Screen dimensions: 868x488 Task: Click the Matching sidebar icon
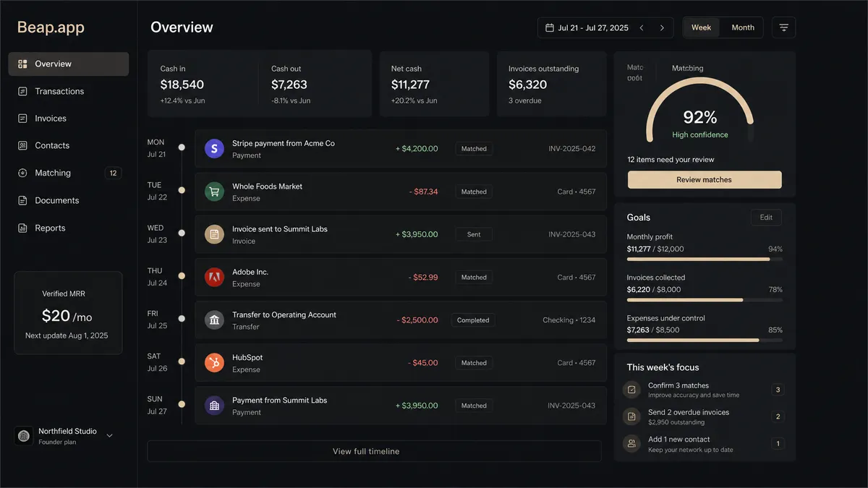[x=22, y=173]
